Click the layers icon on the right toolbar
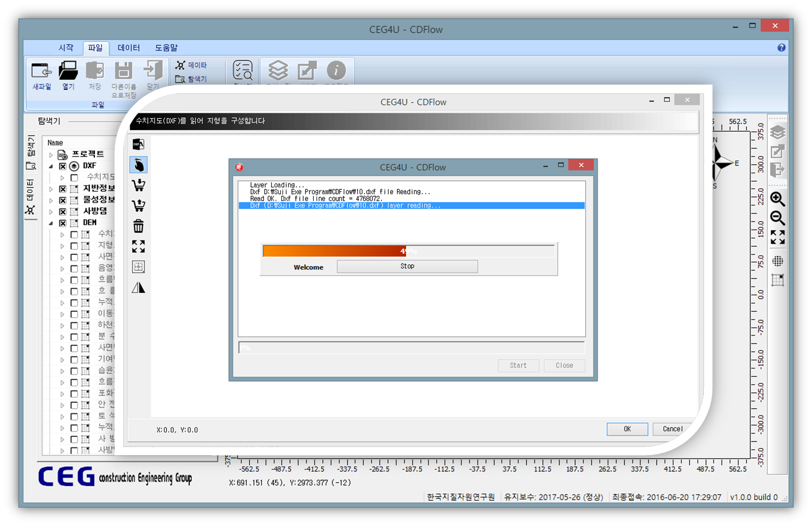812x526 pixels. pyautogui.click(x=777, y=132)
